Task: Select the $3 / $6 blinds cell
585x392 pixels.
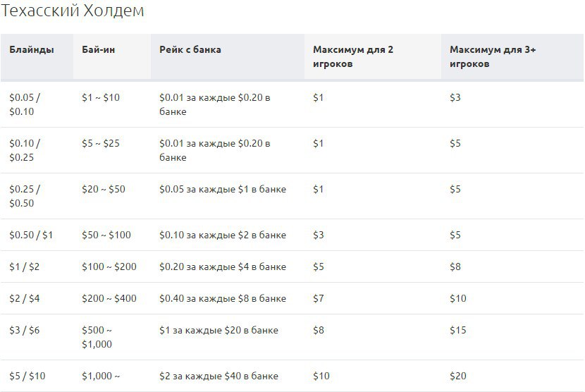Action: point(24,331)
